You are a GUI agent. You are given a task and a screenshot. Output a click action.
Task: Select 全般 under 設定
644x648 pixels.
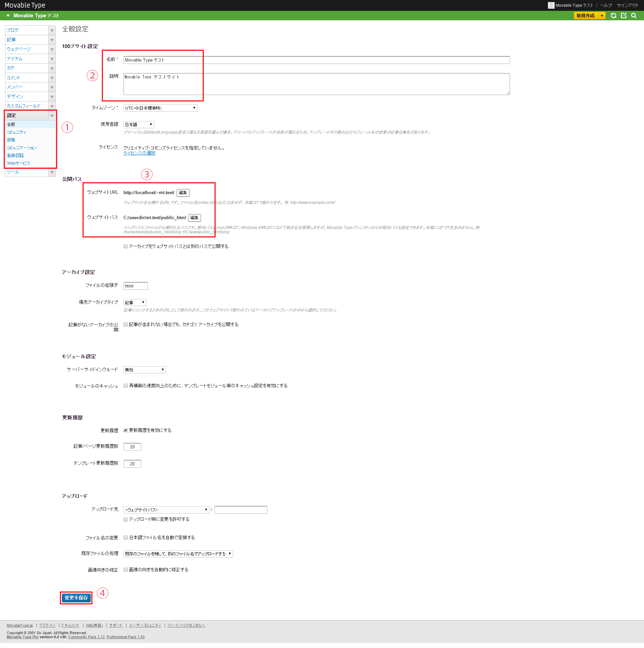pos(30,124)
